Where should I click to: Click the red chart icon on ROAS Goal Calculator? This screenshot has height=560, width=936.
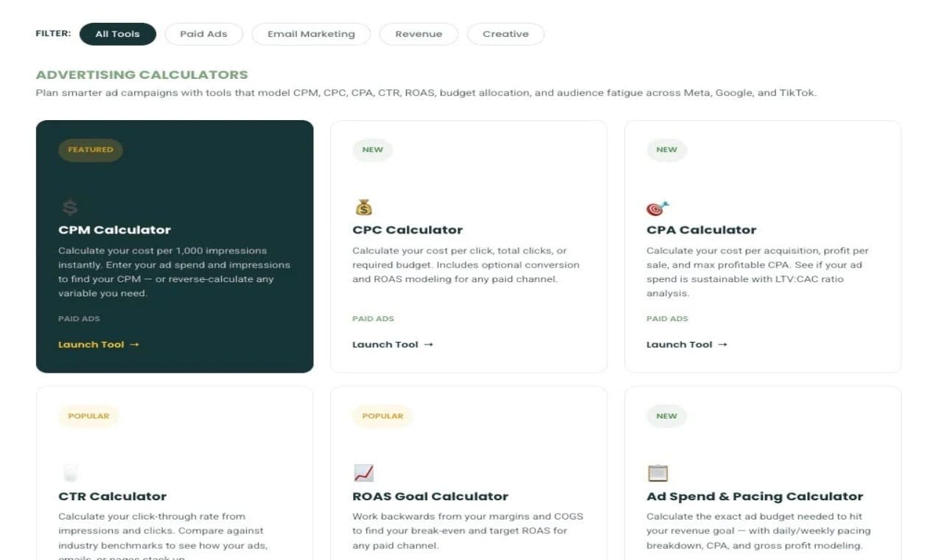363,472
